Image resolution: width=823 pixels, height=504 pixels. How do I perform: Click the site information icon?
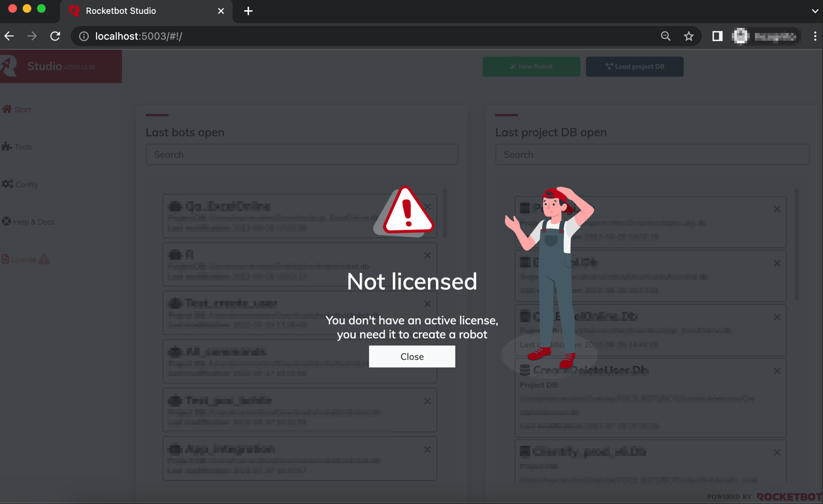tap(84, 36)
